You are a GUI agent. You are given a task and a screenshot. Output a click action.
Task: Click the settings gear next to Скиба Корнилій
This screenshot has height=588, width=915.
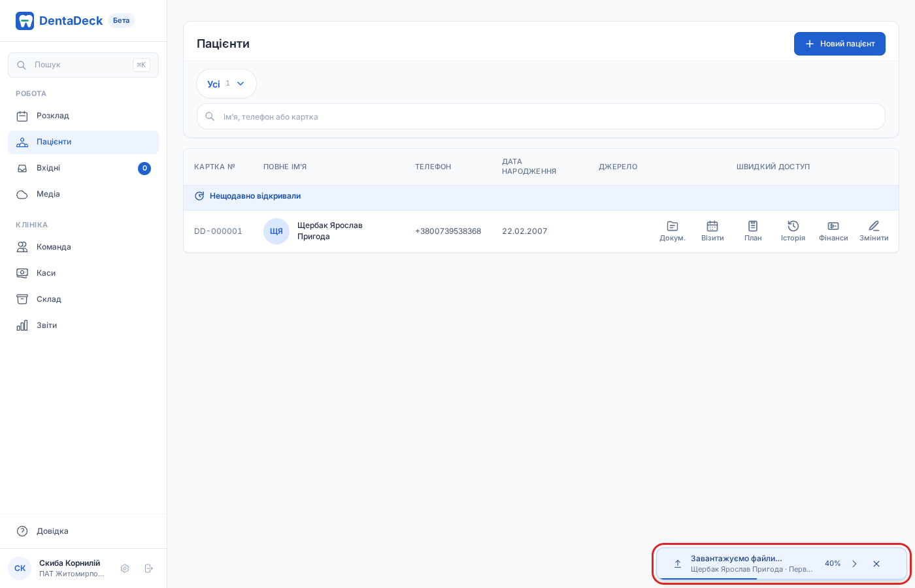pos(125,568)
